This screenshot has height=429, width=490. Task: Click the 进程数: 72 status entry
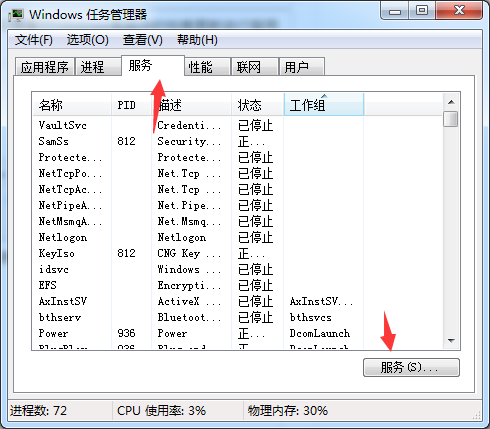(38, 411)
